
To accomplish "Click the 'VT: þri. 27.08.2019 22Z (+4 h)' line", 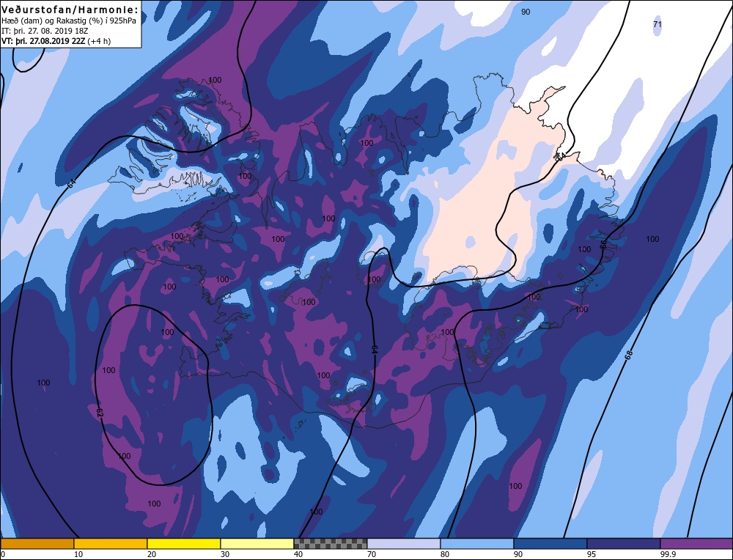I will [x=56, y=41].
